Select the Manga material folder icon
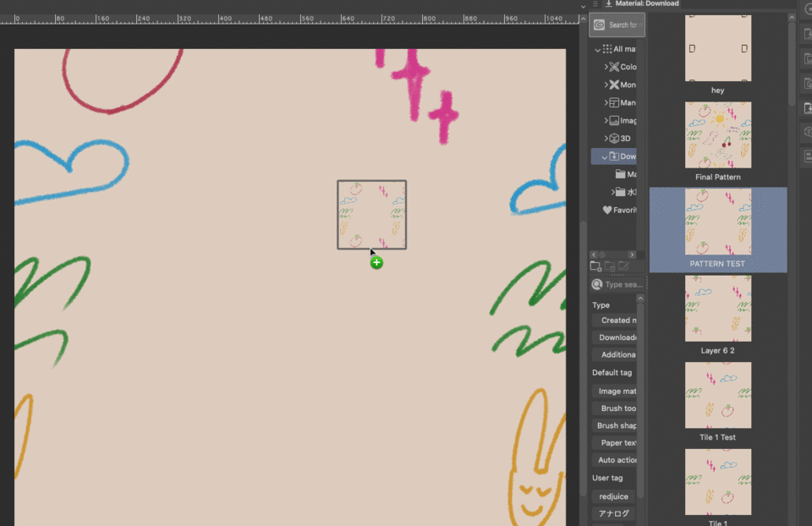 [x=614, y=102]
